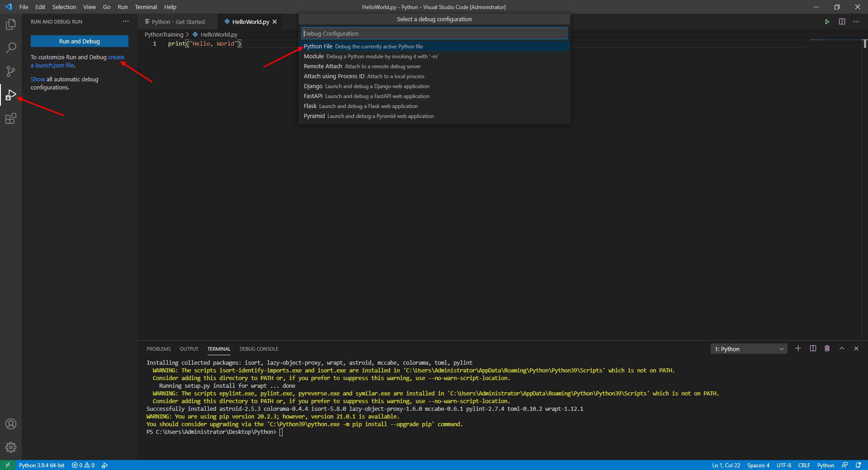Select Attach using Process ID option
This screenshot has width=868, height=470.
point(434,76)
